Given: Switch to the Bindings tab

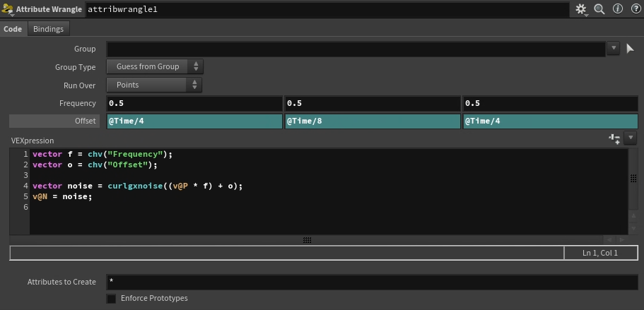Looking at the screenshot, I should (x=48, y=29).
